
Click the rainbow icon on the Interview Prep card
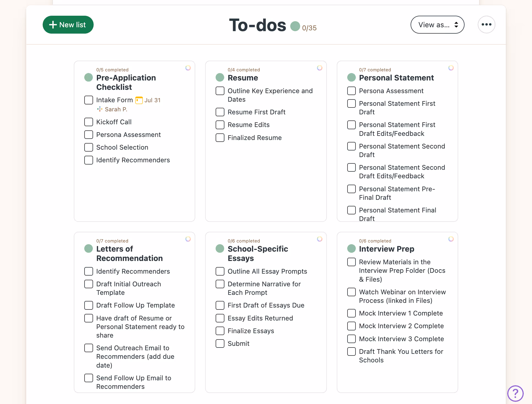click(x=451, y=239)
